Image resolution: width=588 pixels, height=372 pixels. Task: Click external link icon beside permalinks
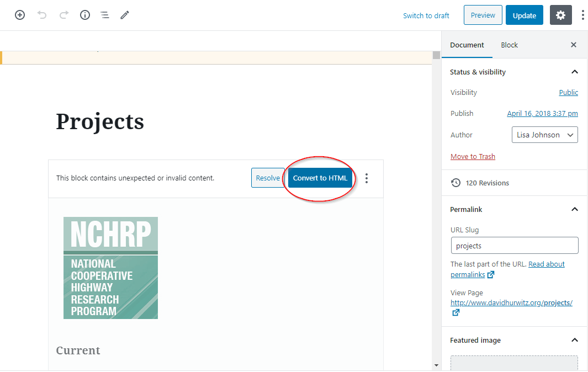[491, 274]
